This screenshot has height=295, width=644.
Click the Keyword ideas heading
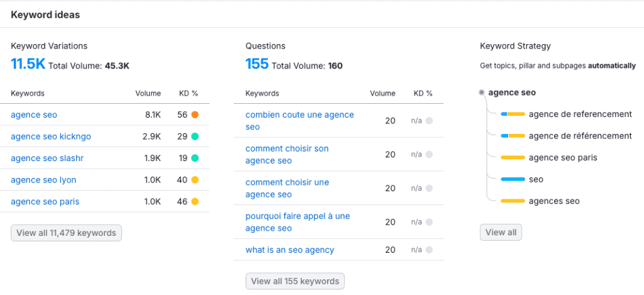pyautogui.click(x=45, y=15)
